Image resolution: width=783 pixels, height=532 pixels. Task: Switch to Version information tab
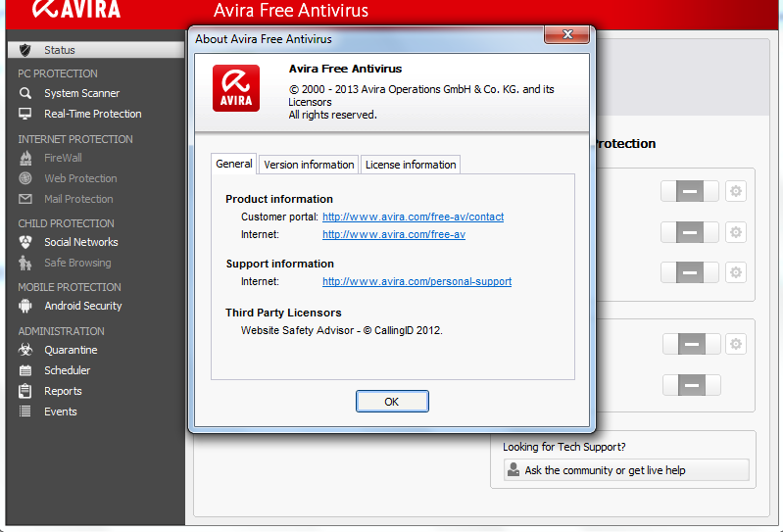pos(309,165)
